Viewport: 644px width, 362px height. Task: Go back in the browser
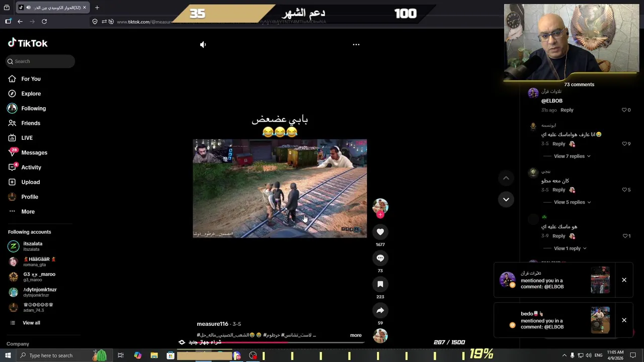tap(20, 22)
